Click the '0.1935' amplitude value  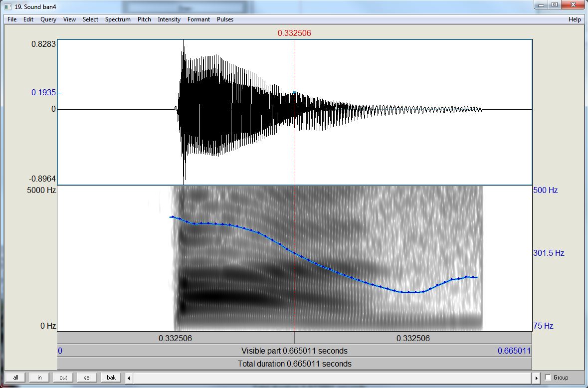tap(43, 92)
